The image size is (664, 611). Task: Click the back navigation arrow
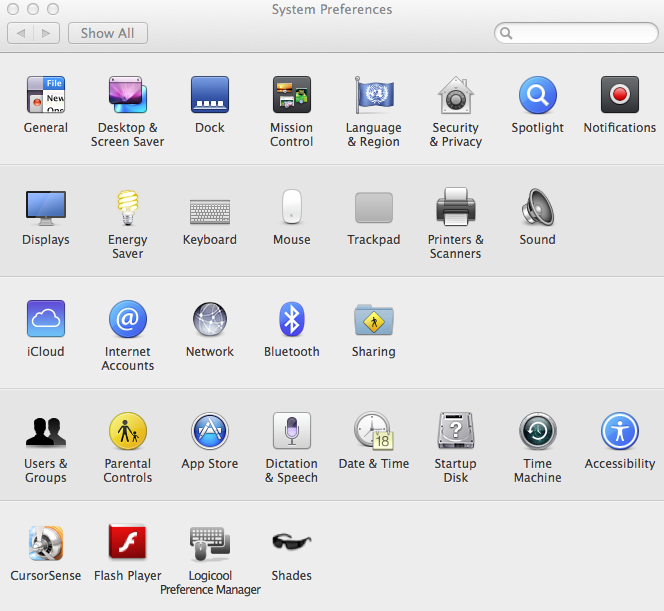click(x=21, y=33)
